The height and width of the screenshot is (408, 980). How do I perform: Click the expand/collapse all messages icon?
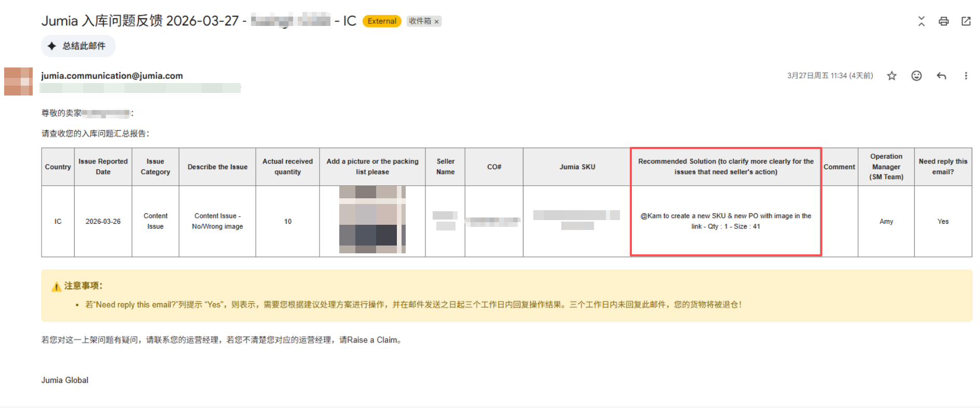pos(921,21)
